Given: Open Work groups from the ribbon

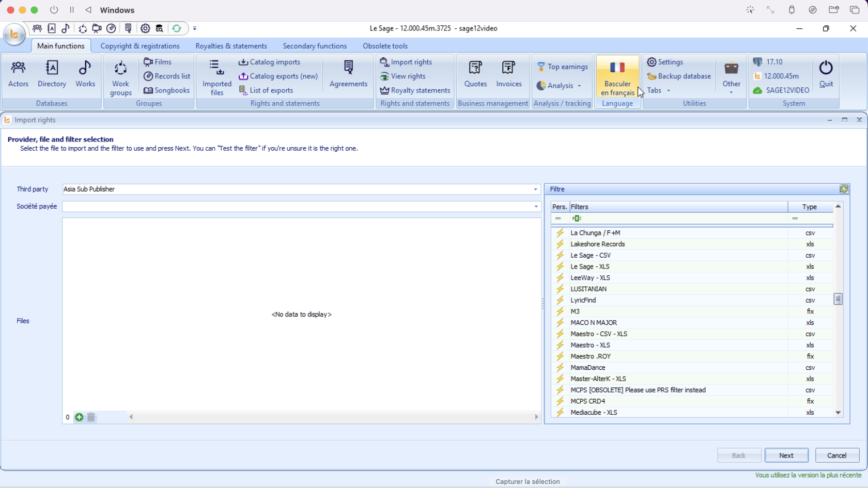Looking at the screenshot, I should 121,78.
